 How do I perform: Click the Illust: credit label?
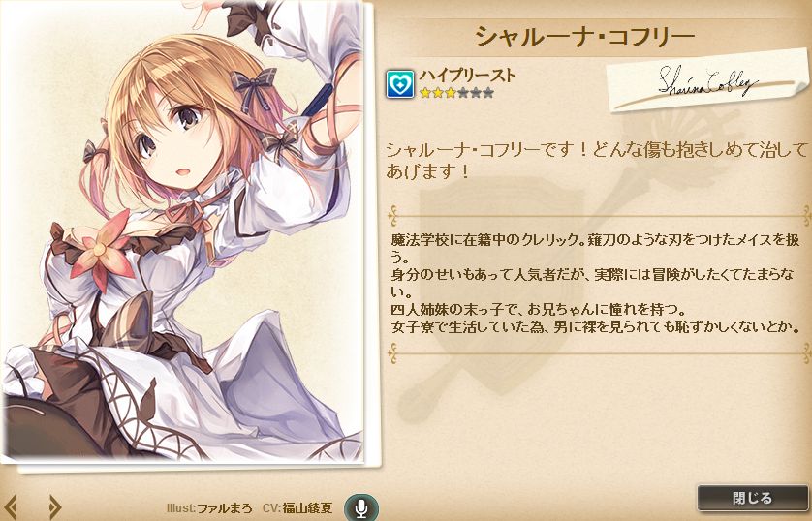181,508
